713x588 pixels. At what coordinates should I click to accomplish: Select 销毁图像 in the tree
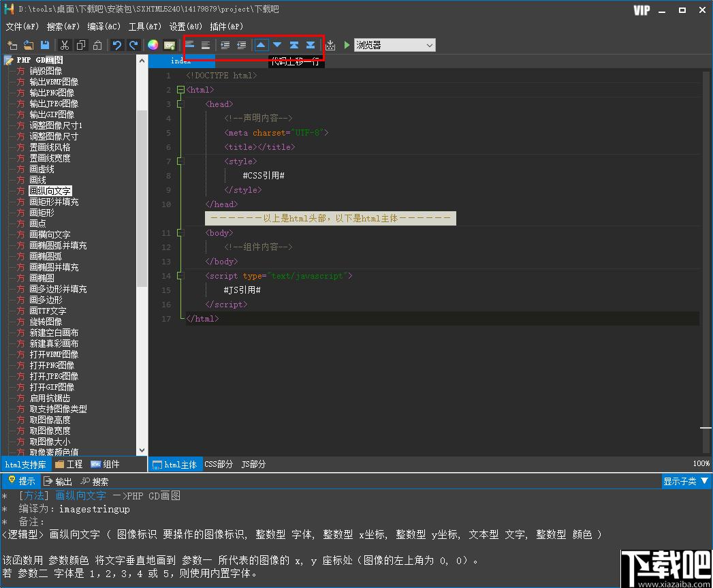[46, 71]
